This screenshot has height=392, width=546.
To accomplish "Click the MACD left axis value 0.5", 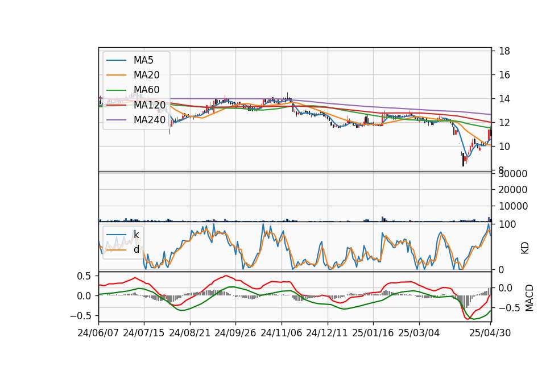I will [x=84, y=276].
